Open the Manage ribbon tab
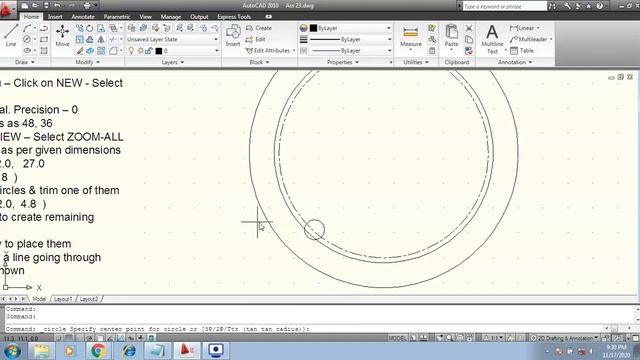640x360 pixels. 171,17
